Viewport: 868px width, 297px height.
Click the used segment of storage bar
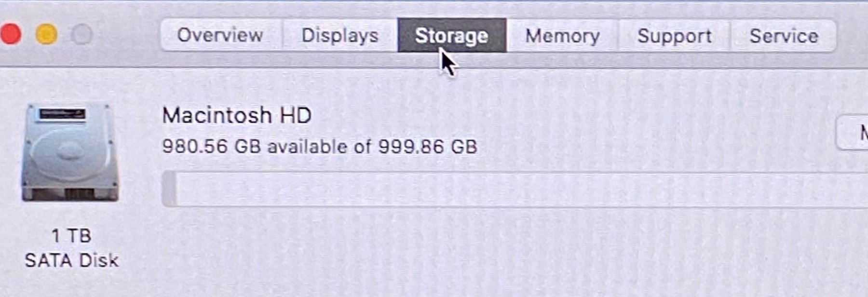(169, 189)
